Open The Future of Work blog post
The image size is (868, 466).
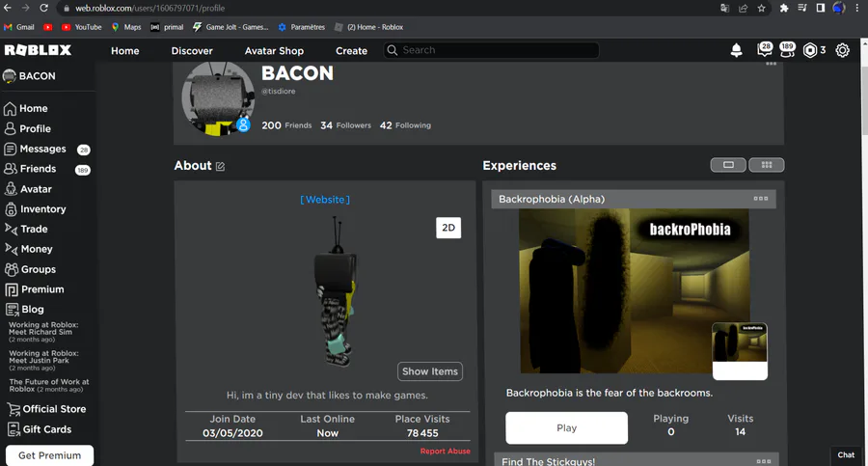[x=49, y=385]
